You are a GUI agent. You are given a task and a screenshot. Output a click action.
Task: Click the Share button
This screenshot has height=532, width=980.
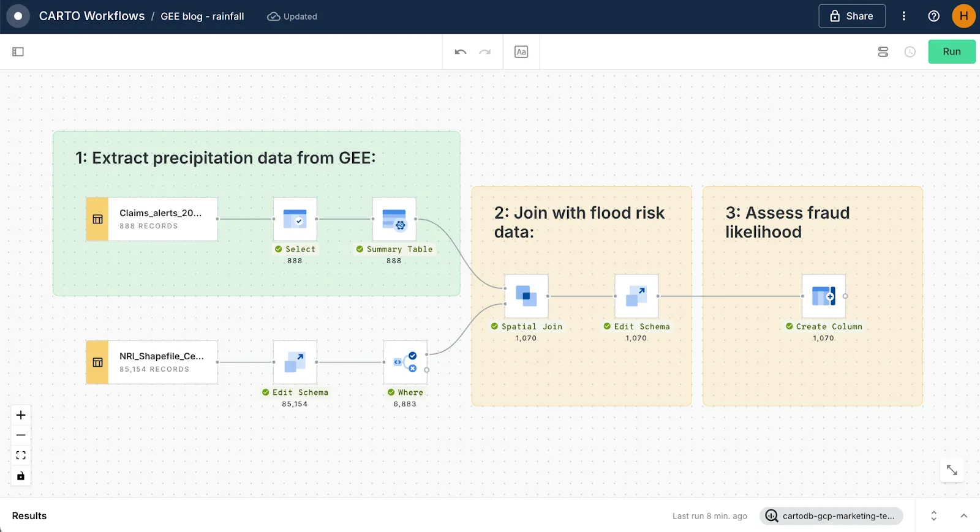[x=851, y=17]
